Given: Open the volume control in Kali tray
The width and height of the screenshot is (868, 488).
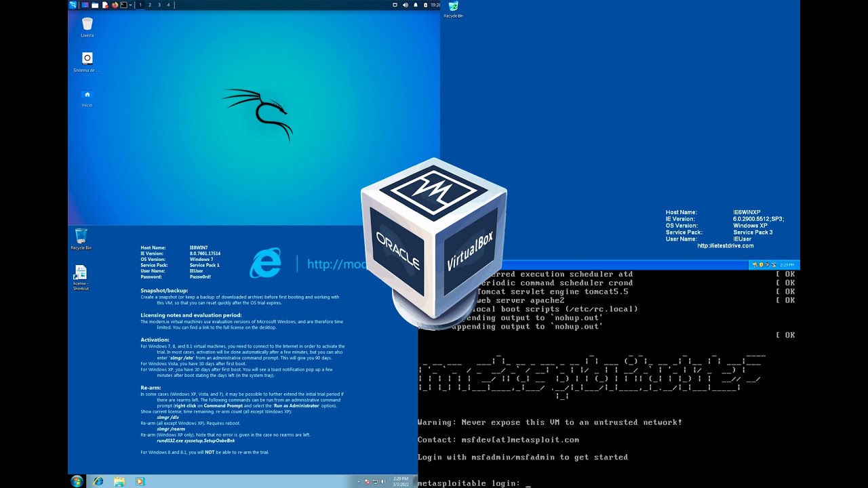Looking at the screenshot, I should click(x=406, y=5).
